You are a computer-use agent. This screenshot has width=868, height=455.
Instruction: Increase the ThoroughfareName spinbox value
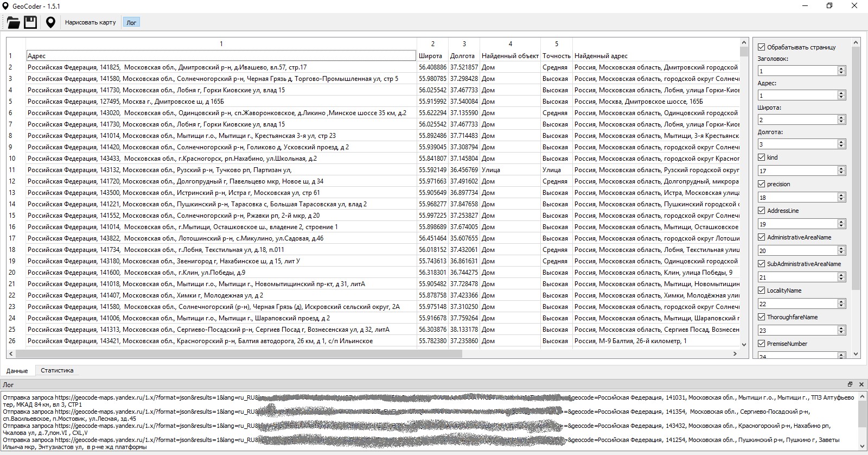point(841,327)
